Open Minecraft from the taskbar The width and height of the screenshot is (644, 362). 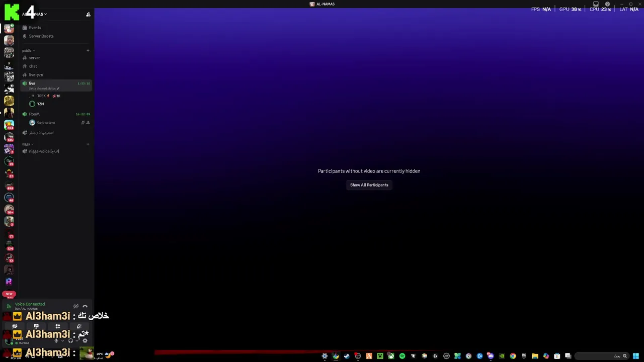380,356
